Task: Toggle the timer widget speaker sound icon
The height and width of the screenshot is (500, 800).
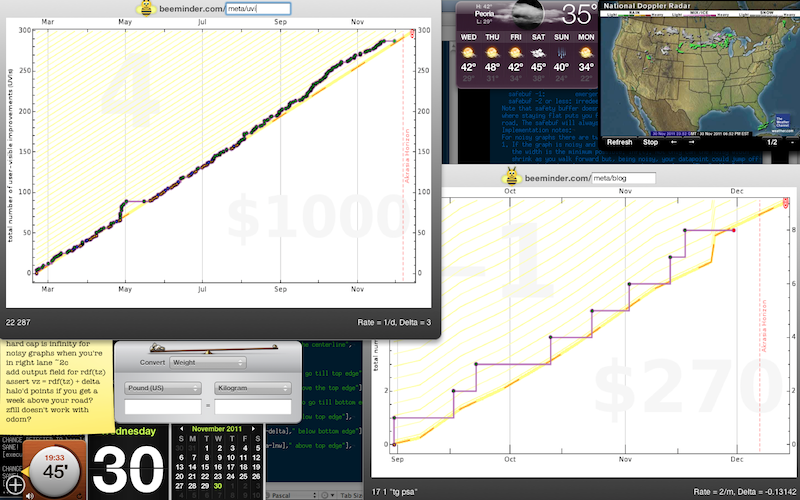Action: tap(30, 495)
